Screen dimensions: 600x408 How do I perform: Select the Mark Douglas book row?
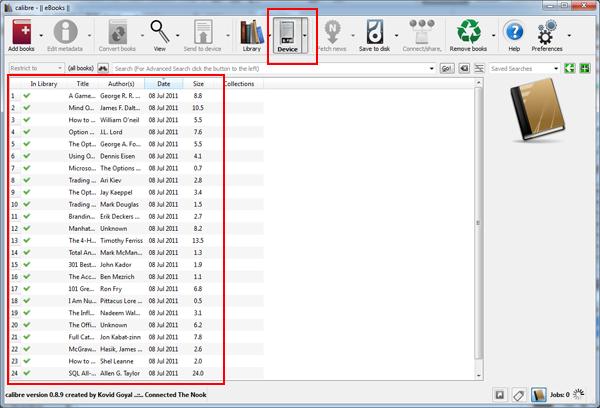(137, 204)
